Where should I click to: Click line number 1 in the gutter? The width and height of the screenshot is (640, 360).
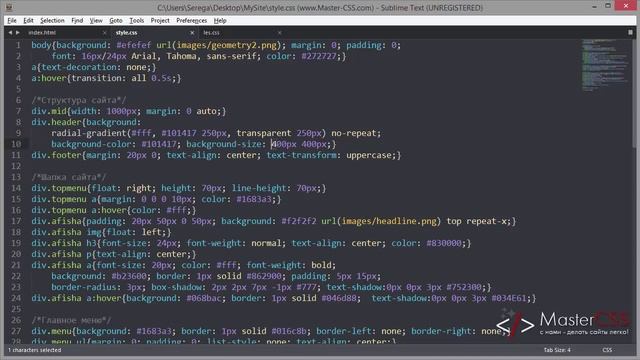tap(18, 45)
